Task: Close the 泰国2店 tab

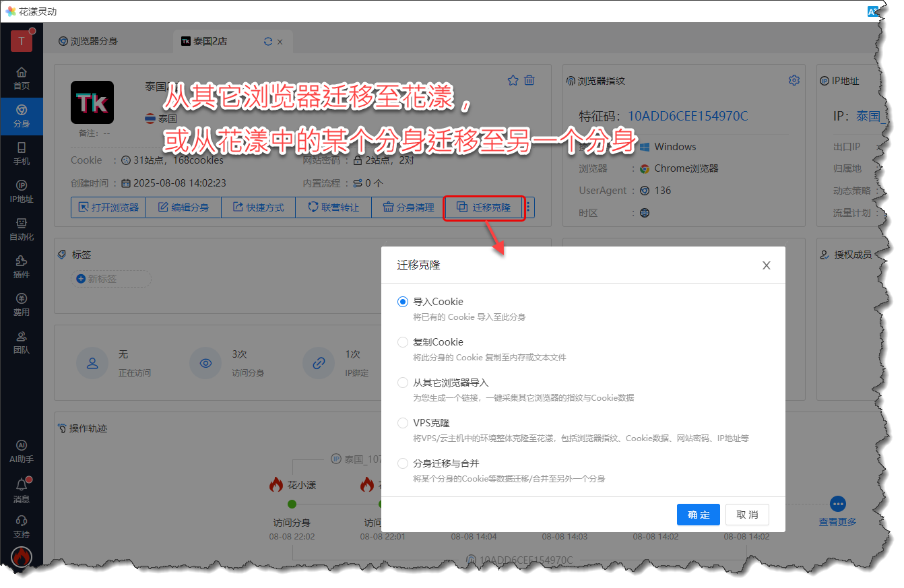Action: 280,42
